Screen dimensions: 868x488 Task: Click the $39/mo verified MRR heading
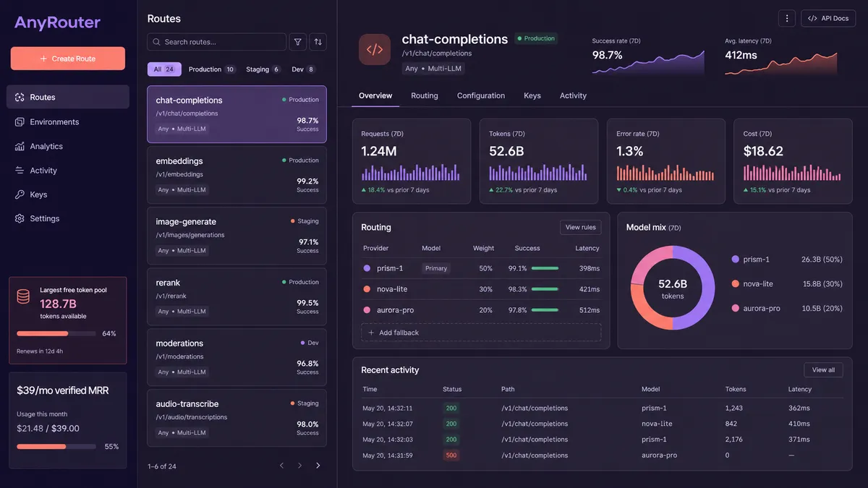click(x=63, y=390)
